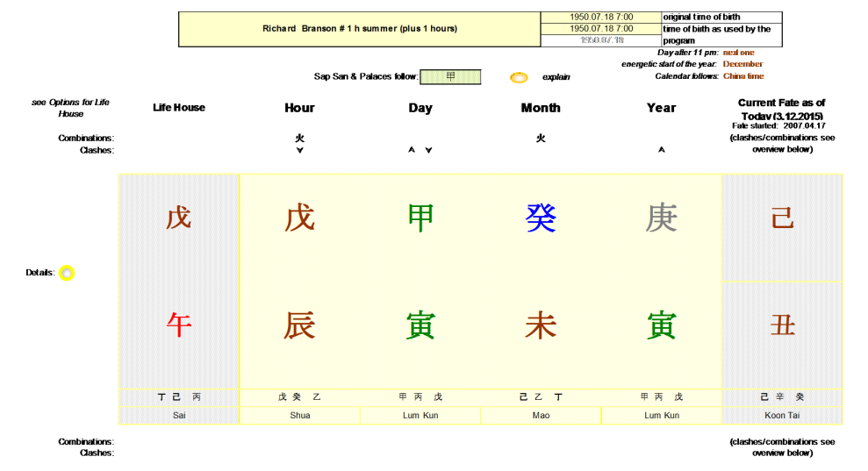Image resolution: width=868 pixels, height=471 pixels.
Task: Select the Month column header
Action: click(541, 108)
